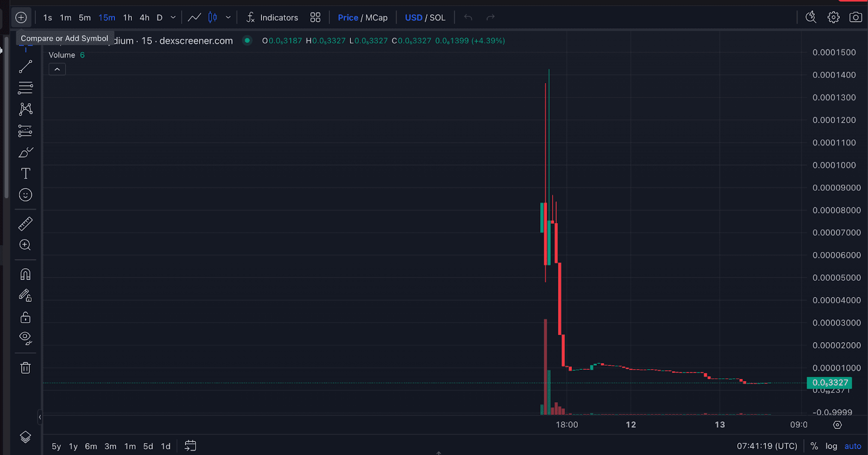Open timezone menu at 07:41:19 (UTC)

tap(767, 446)
